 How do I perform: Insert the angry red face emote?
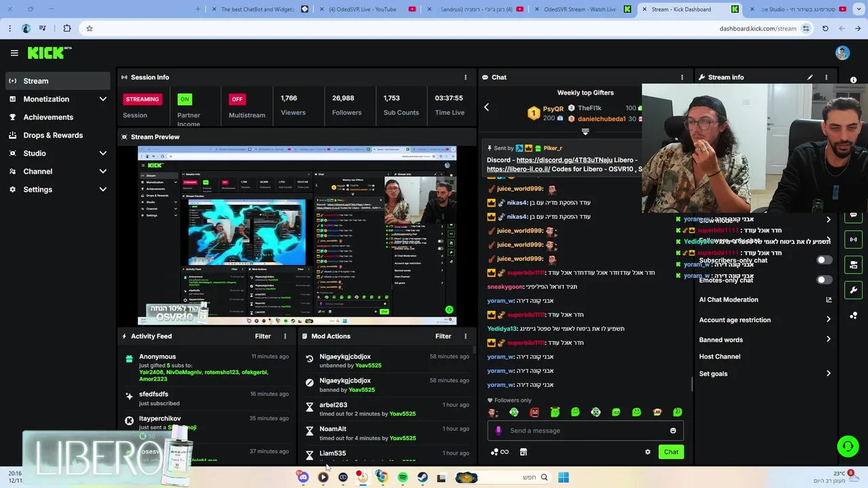(534, 412)
